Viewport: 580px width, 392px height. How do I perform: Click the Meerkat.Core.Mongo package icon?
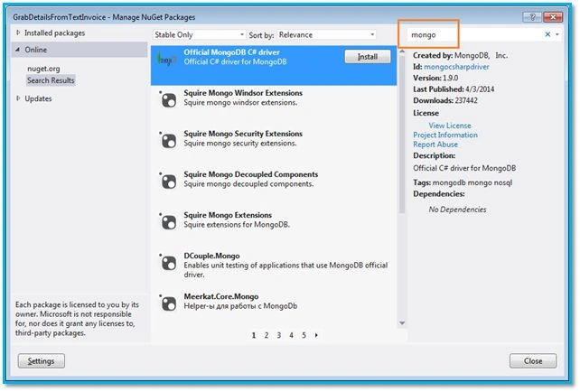(x=169, y=303)
